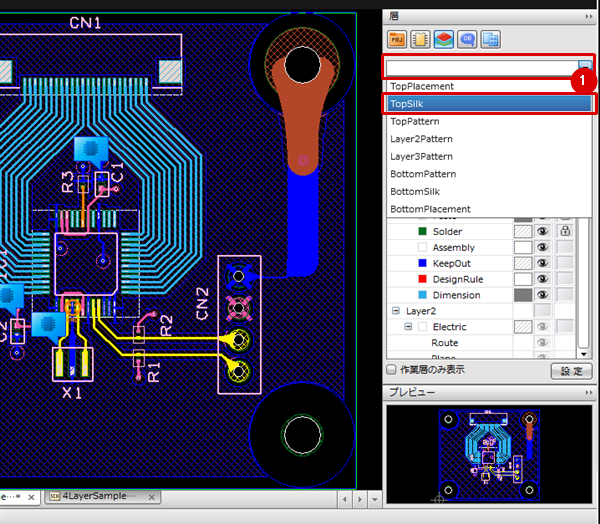Click CN1 silk label on board
This screenshot has height=524, width=600.
point(85,23)
